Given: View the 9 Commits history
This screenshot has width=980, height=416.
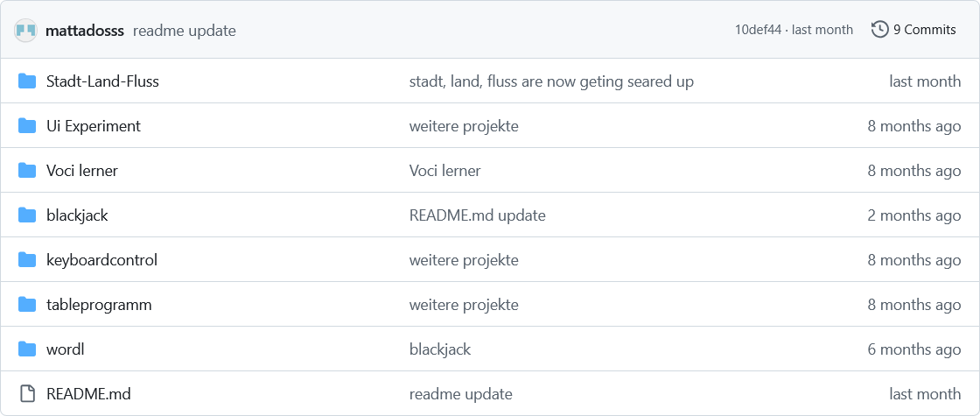Looking at the screenshot, I should coord(913,30).
